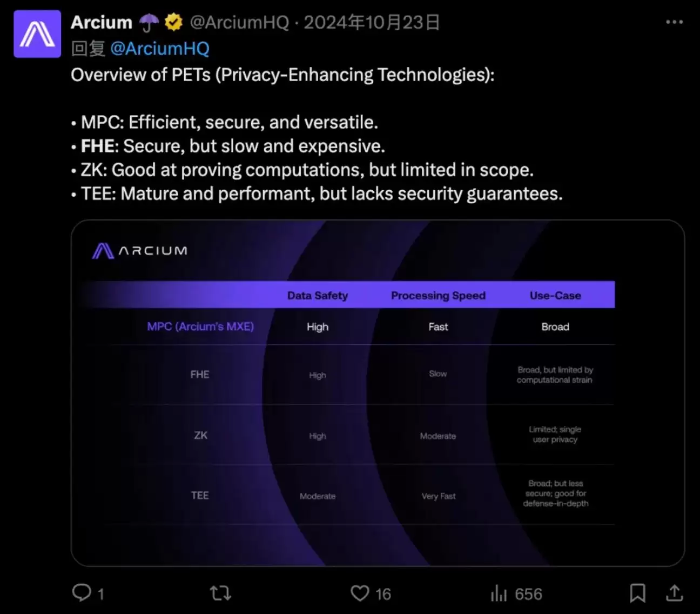The height and width of the screenshot is (614, 700).
Task: Click the Arcium display name
Action: pyautogui.click(x=102, y=23)
